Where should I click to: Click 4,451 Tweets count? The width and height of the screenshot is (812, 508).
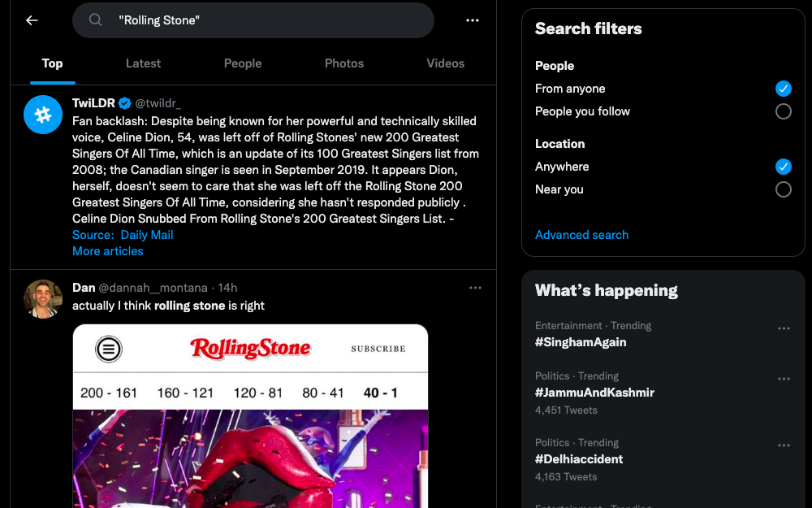pyautogui.click(x=566, y=410)
